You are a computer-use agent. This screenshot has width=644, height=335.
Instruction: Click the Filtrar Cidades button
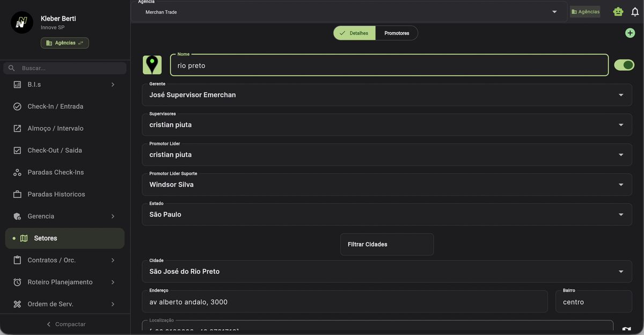click(386, 244)
